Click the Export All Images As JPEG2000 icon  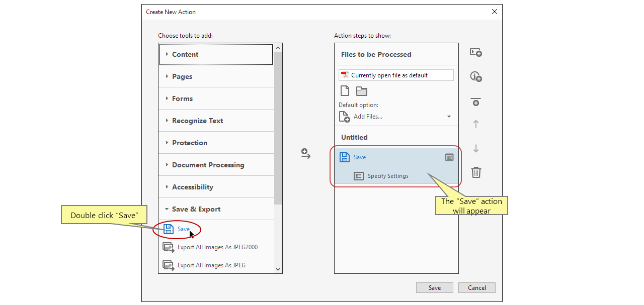(x=169, y=247)
